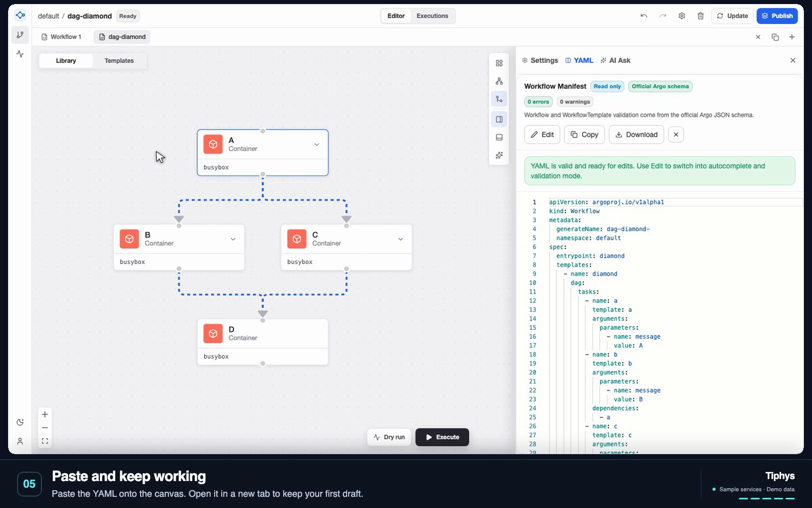This screenshot has height=508, width=812.
Task: Open the Templates tab
Action: pos(119,60)
